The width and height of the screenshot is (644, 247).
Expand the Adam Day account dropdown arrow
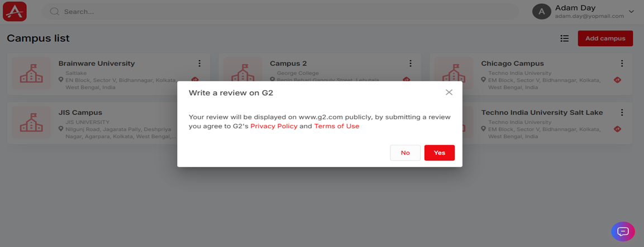tap(631, 12)
